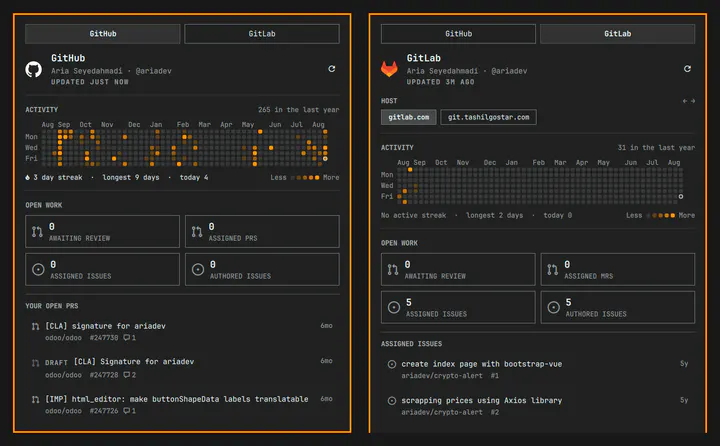
Task: Click '265 in the last year' text
Action: click(298, 110)
